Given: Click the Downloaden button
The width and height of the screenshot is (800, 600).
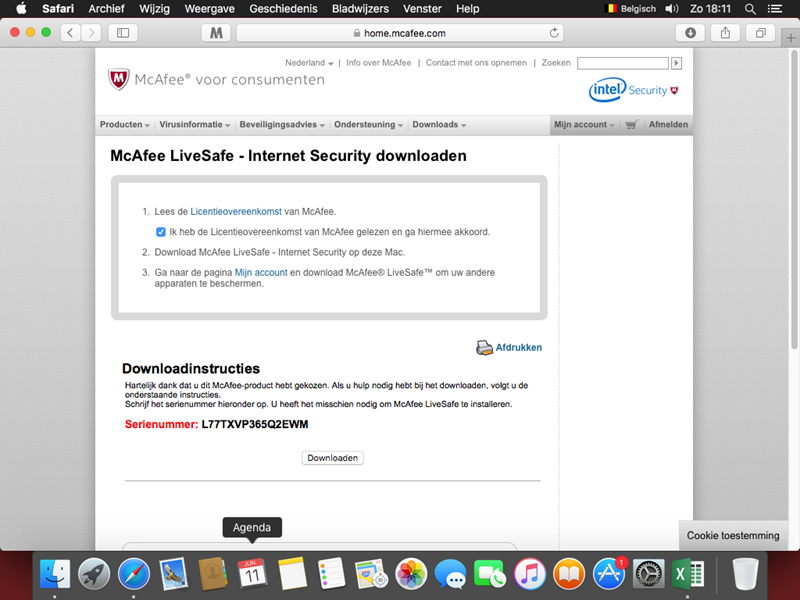Looking at the screenshot, I should click(x=333, y=458).
